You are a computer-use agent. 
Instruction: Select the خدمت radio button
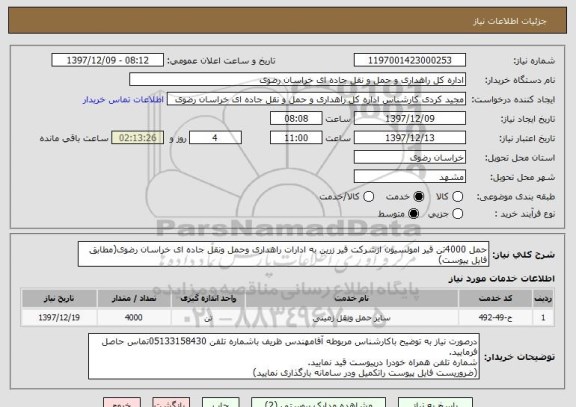coord(418,197)
